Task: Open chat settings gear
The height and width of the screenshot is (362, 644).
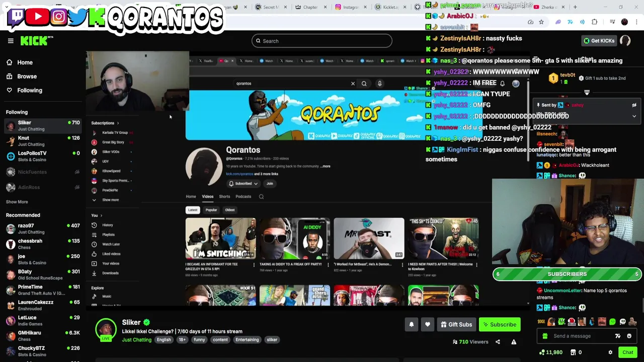Action: pyautogui.click(x=610, y=352)
